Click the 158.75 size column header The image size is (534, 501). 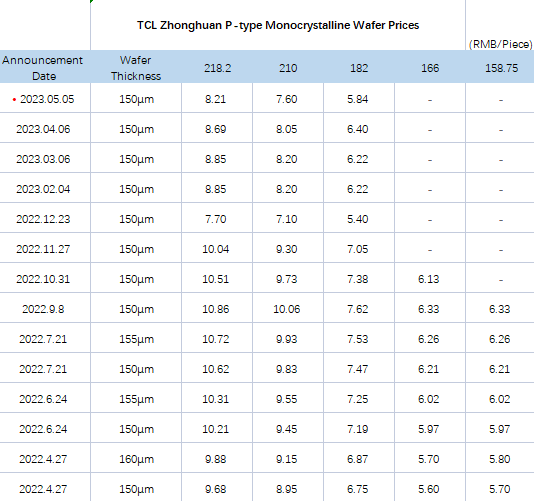tap(501, 68)
